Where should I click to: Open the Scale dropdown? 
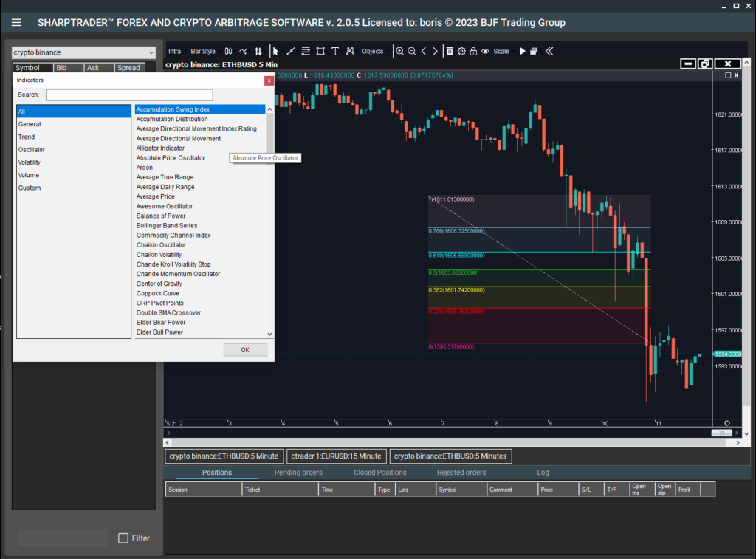tap(501, 51)
